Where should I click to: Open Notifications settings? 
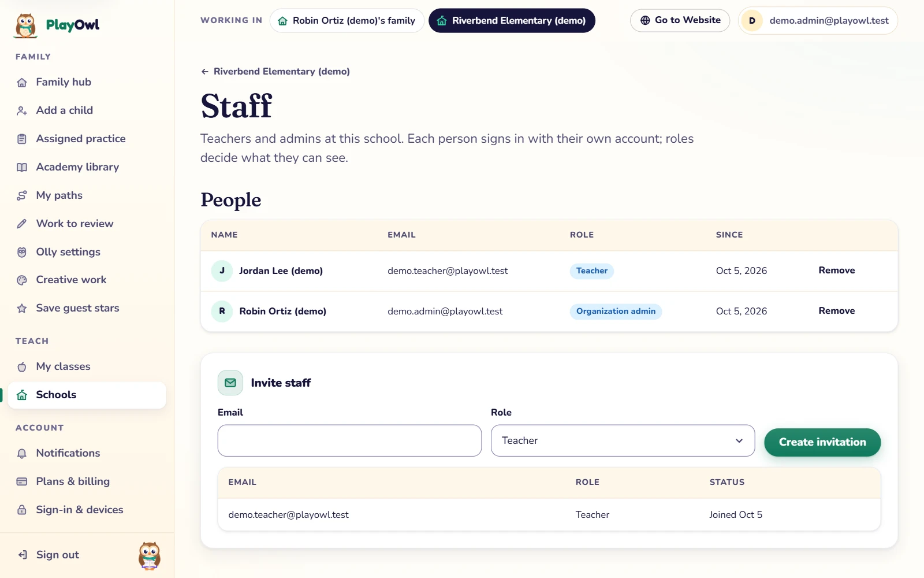pyautogui.click(x=87, y=453)
